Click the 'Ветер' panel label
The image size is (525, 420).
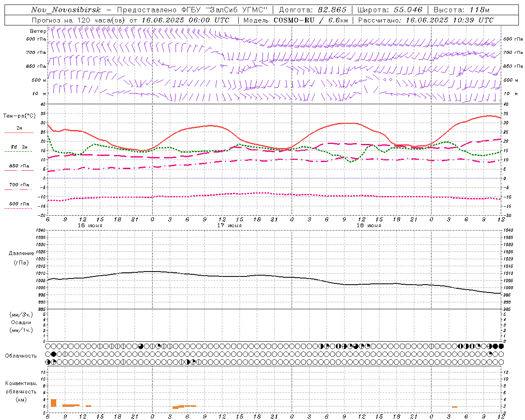click(38, 31)
